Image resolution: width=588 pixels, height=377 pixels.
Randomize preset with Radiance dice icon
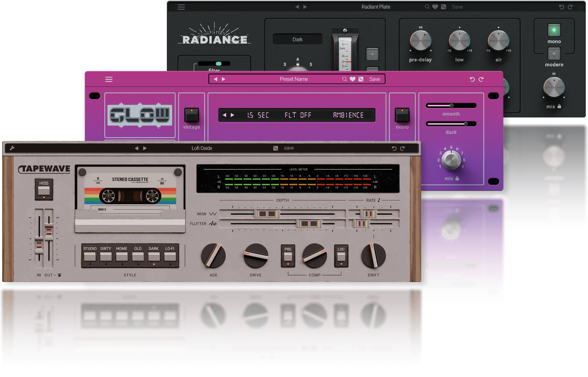444,7
